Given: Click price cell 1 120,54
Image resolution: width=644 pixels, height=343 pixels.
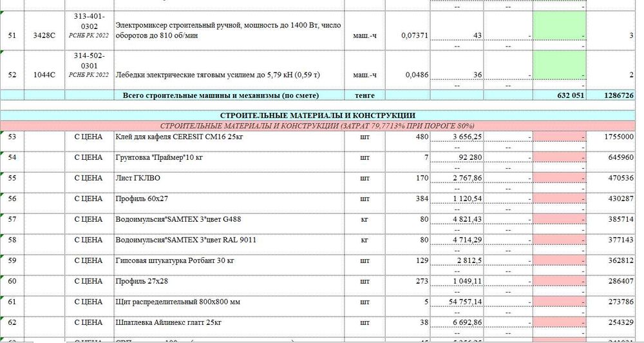Looking at the screenshot, I should point(457,199).
